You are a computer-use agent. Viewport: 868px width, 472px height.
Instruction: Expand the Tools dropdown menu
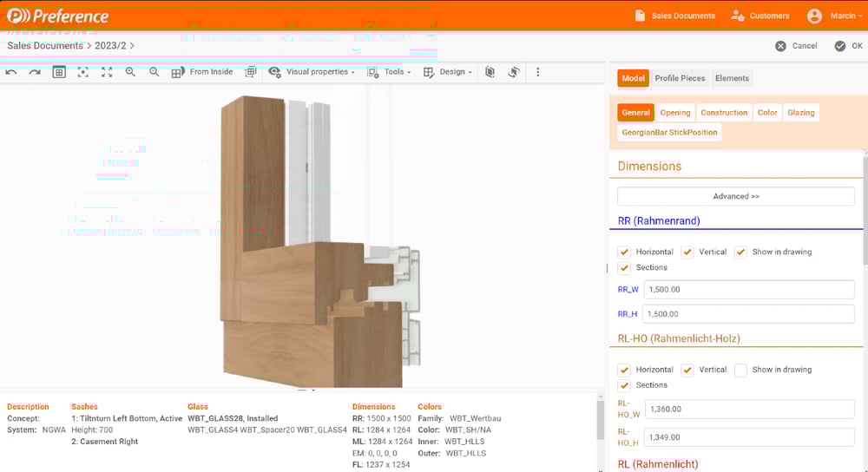point(386,72)
